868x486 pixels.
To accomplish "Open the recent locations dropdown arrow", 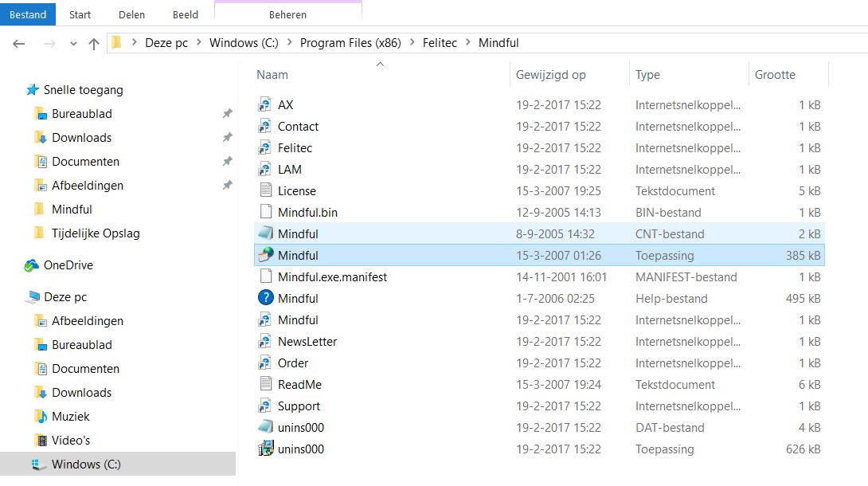I will (73, 44).
